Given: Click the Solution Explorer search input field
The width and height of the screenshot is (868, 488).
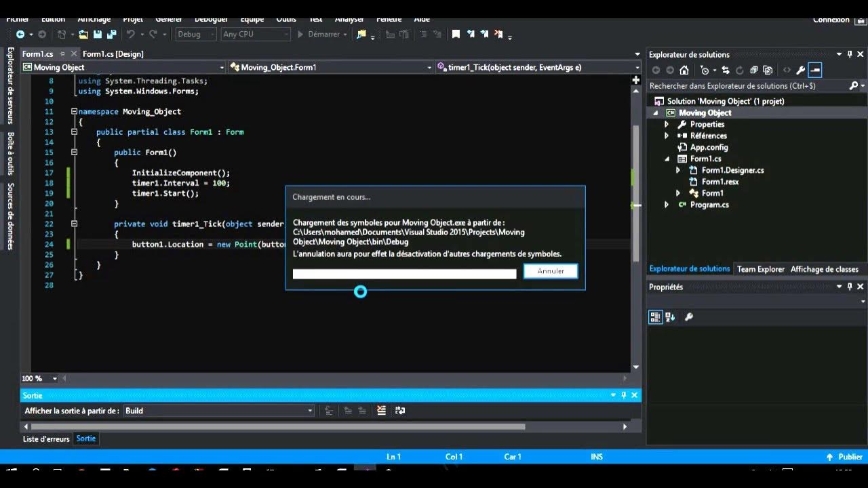Looking at the screenshot, I should point(747,86).
